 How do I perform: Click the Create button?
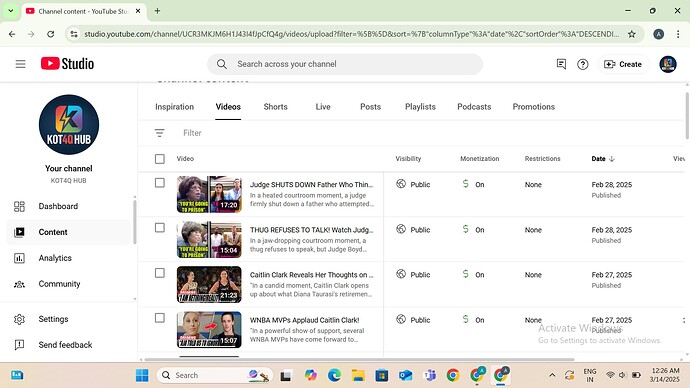(623, 64)
